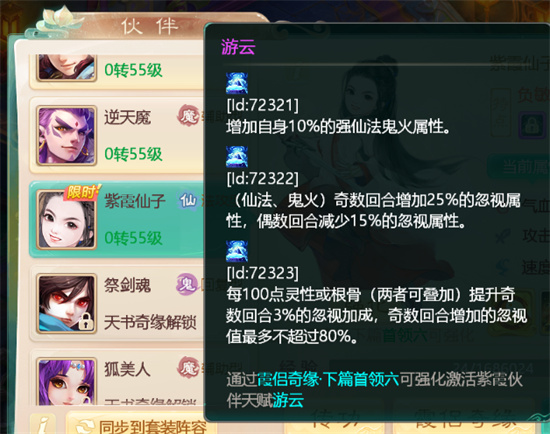The image size is (550, 434).
Task: Click the 霞侣奇缘·下篇首领六 cyan link
Action: coord(328,379)
